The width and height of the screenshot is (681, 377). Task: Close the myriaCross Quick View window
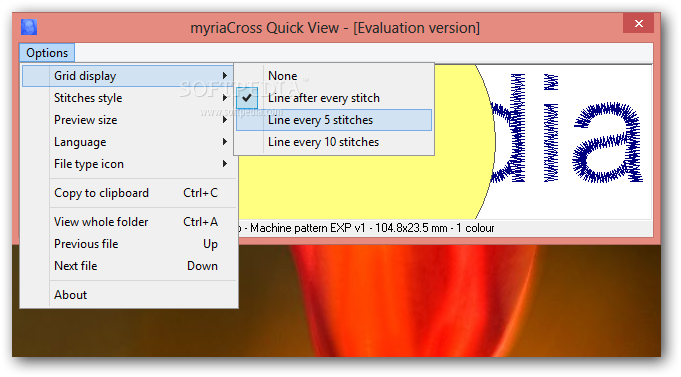click(x=638, y=23)
